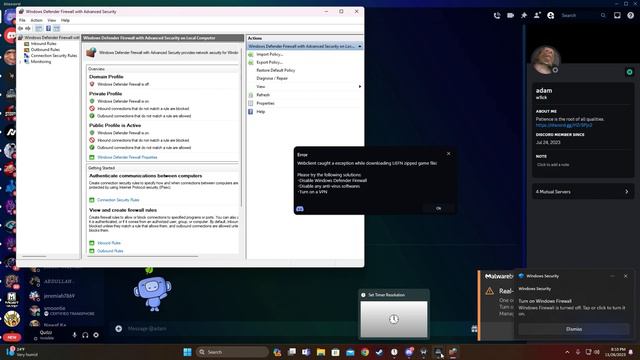The width and height of the screenshot is (640, 360).
Task: Click the plus attach button in message box
Action: pyautogui.click(x=118, y=329)
